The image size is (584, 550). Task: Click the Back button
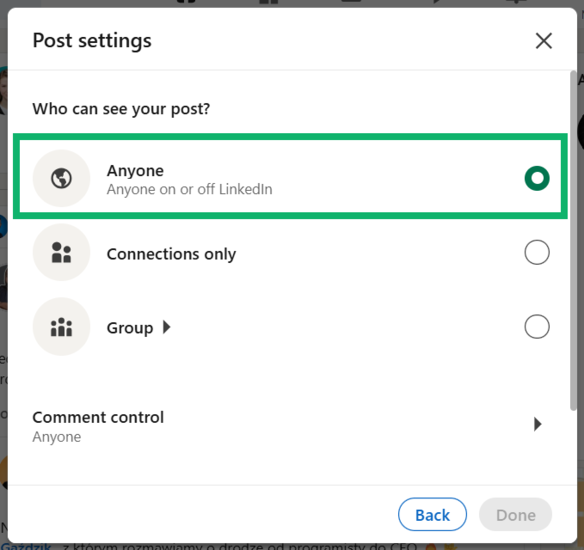pos(432,515)
